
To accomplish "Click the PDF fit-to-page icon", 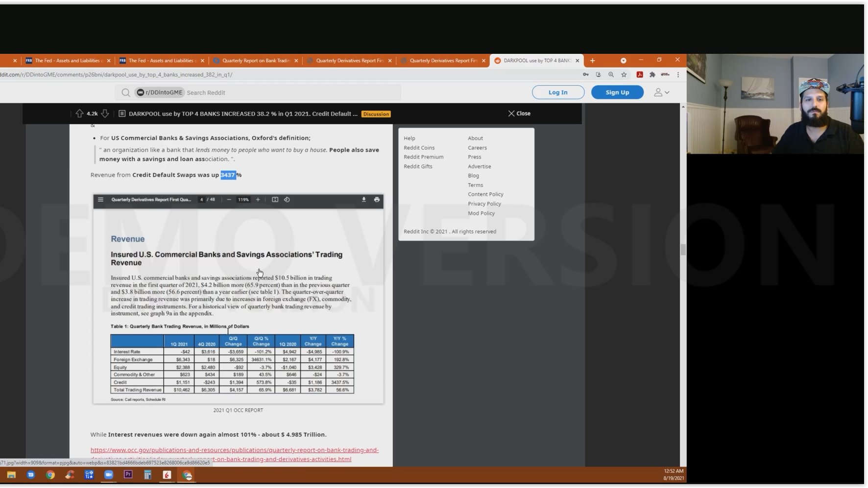I will [275, 199].
